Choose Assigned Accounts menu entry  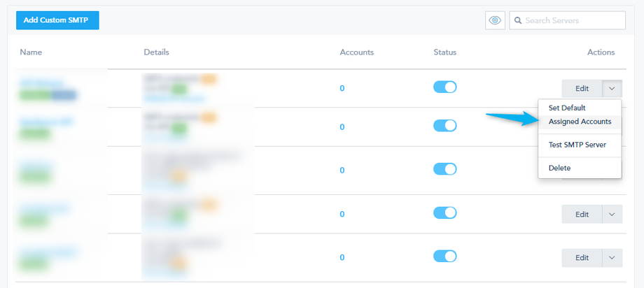[x=580, y=122]
